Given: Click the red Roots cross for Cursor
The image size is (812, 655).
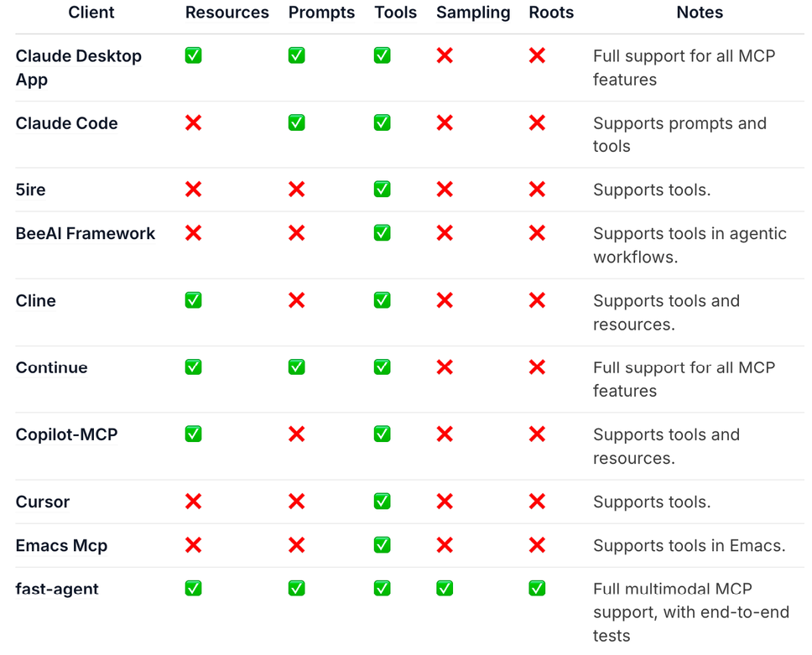Looking at the screenshot, I should coord(537,502).
